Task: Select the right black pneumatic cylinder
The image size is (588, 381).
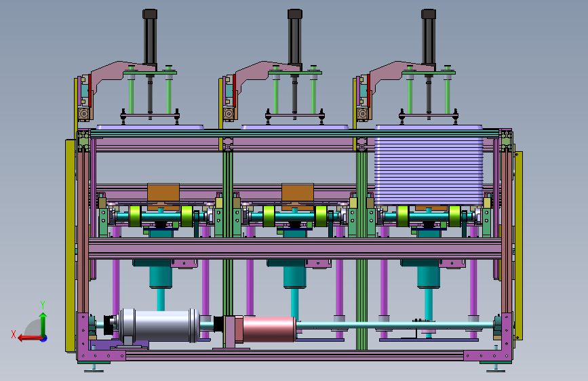Action: (428, 37)
